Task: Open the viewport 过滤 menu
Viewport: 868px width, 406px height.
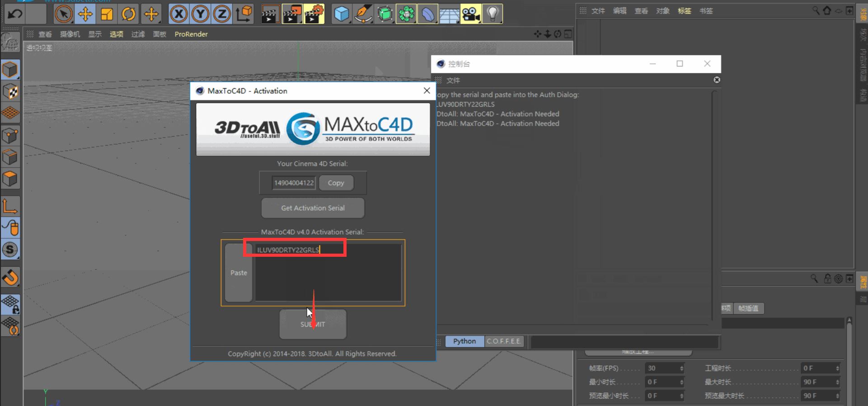Action: click(x=138, y=34)
